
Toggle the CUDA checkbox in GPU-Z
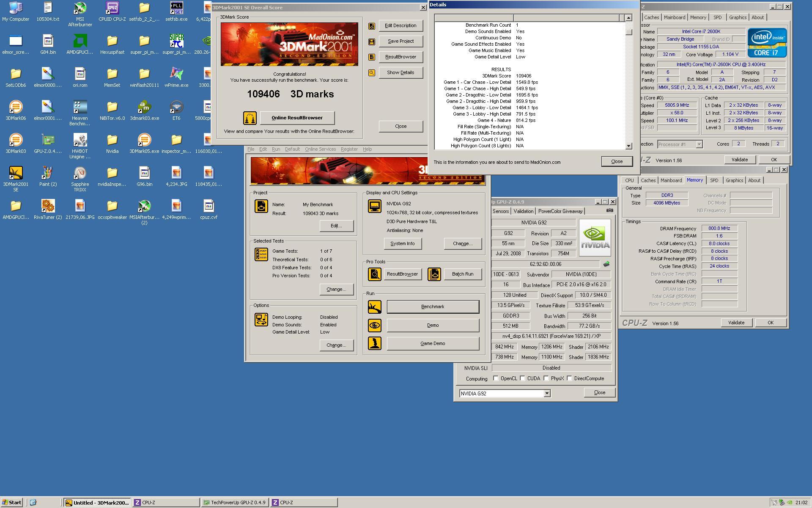523,378
